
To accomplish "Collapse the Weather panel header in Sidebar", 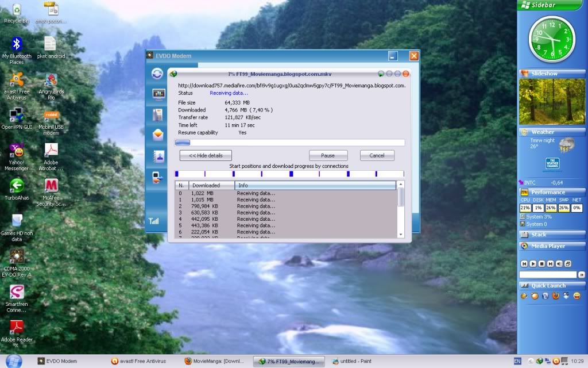I will (x=552, y=132).
